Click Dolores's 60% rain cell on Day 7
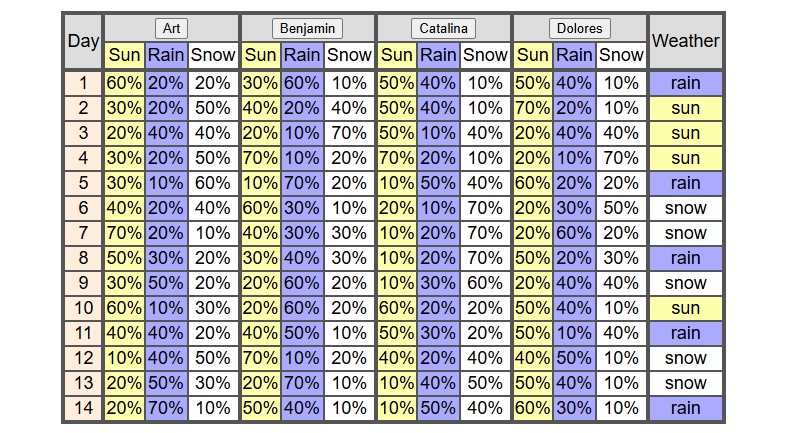This screenshot has height=433, width=794. [x=574, y=233]
